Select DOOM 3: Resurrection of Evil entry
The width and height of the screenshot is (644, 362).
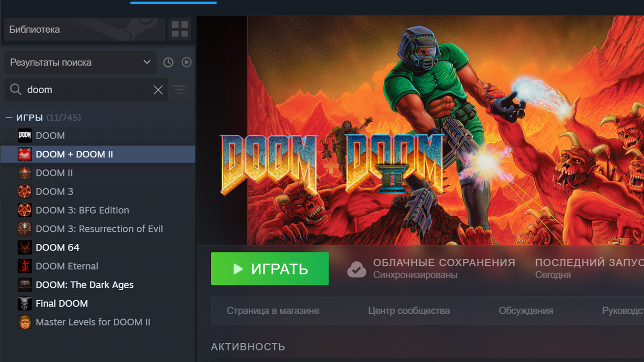[98, 229]
